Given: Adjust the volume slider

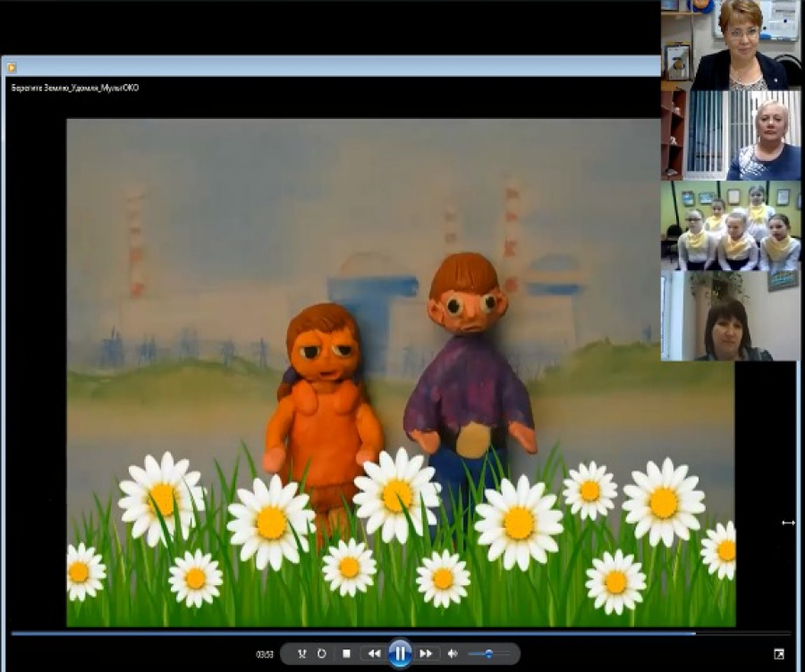Looking at the screenshot, I should (x=488, y=654).
